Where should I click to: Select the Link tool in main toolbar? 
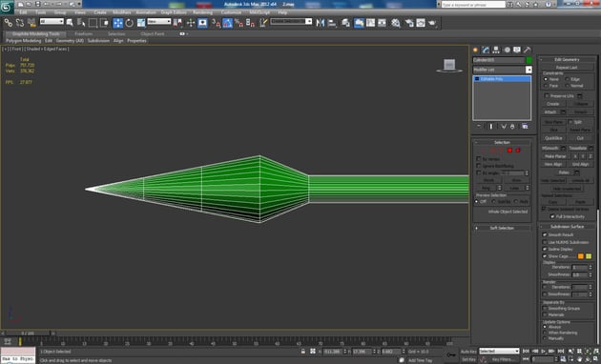[x=8, y=23]
